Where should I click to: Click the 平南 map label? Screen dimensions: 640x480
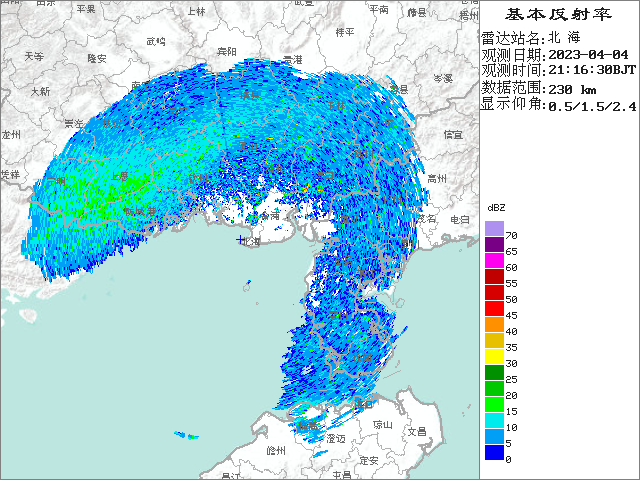(x=379, y=9)
